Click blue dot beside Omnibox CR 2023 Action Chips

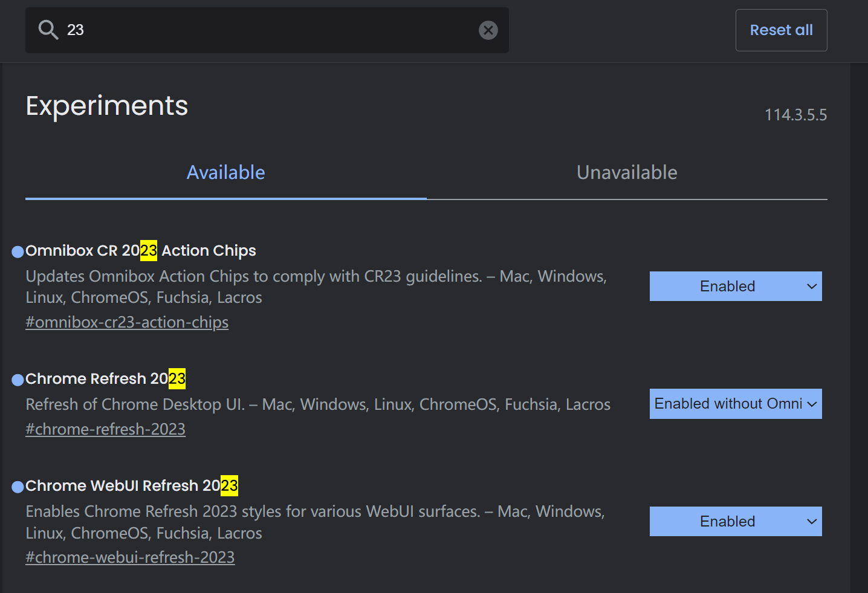(18, 251)
